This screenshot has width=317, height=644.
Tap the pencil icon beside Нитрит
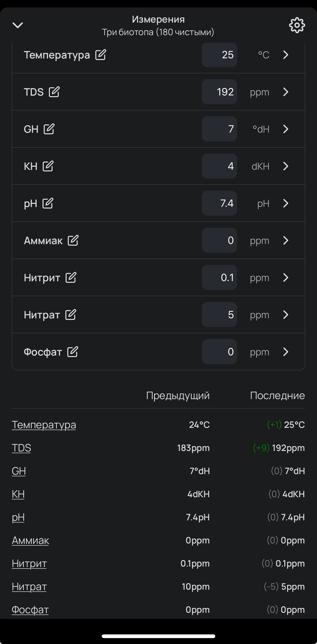point(71,278)
